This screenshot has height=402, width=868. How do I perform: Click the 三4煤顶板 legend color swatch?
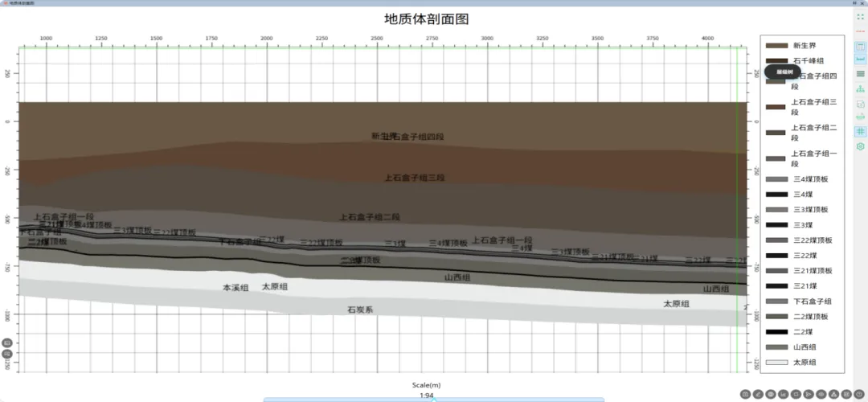(x=776, y=179)
